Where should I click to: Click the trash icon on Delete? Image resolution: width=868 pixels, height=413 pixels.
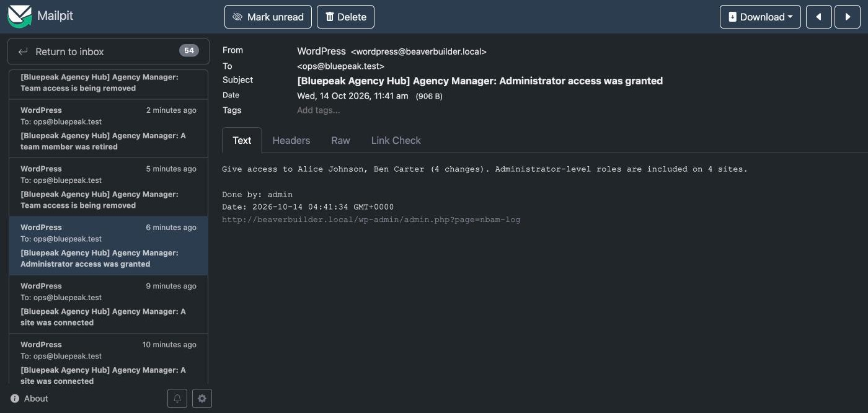coord(330,17)
